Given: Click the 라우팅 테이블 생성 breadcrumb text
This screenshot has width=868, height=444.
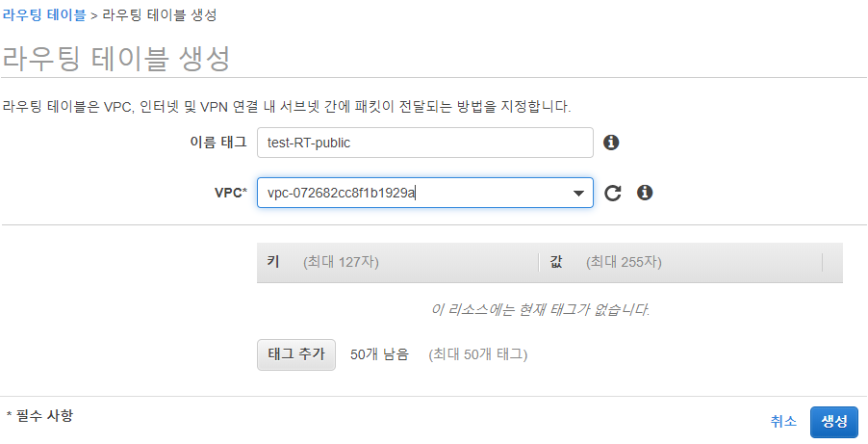Looking at the screenshot, I should (x=160, y=15).
